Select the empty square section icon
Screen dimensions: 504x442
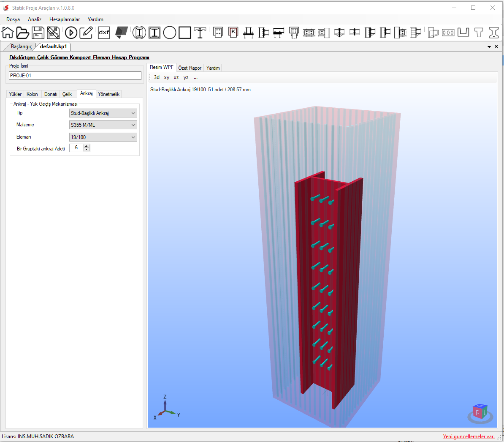click(185, 33)
